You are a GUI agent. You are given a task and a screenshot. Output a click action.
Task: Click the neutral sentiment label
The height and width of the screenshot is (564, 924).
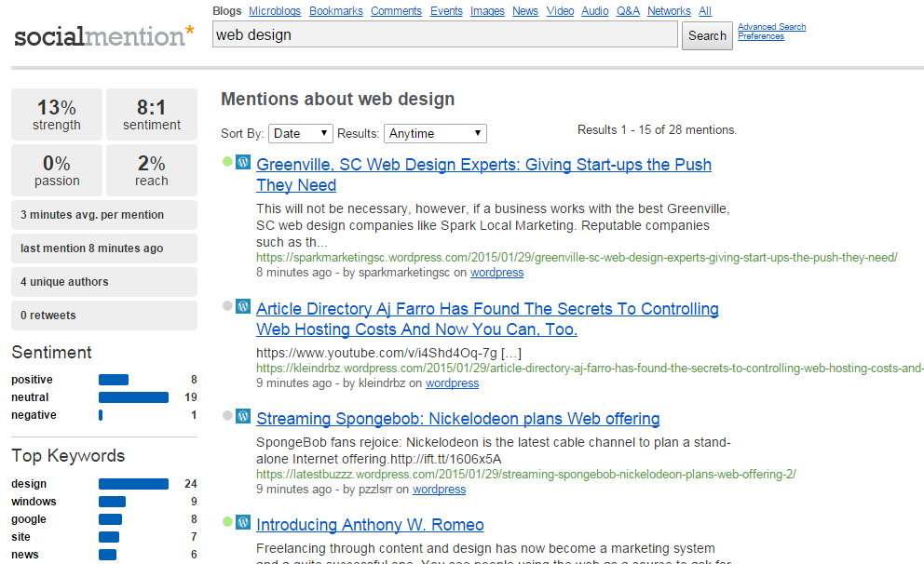click(x=30, y=397)
